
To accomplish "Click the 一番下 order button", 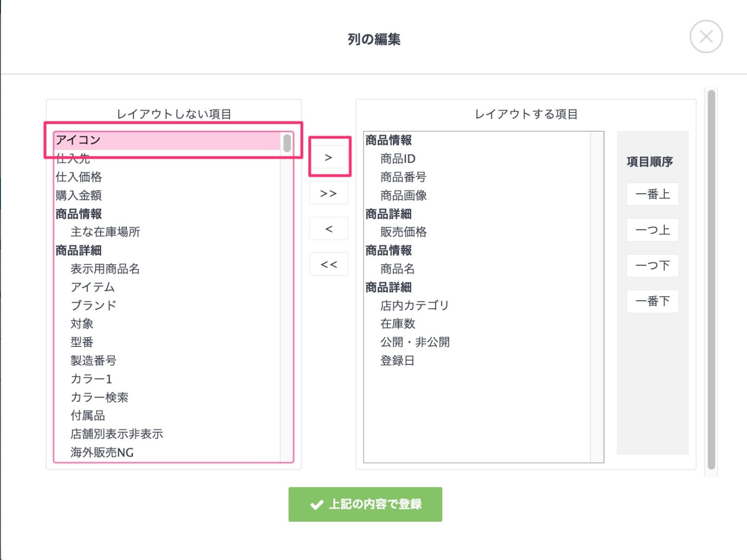I will click(x=652, y=301).
